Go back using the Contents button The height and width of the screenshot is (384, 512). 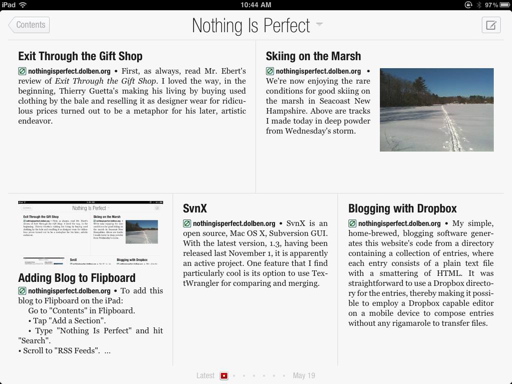point(29,25)
